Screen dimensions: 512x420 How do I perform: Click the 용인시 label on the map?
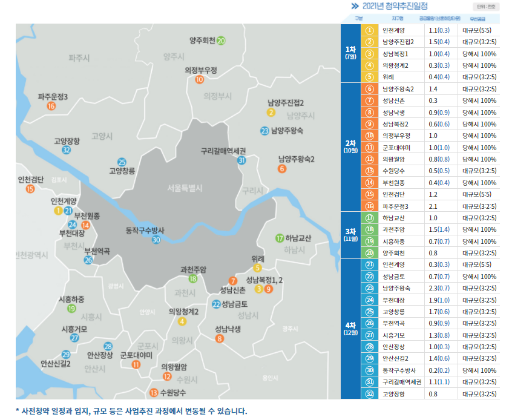click(x=270, y=378)
